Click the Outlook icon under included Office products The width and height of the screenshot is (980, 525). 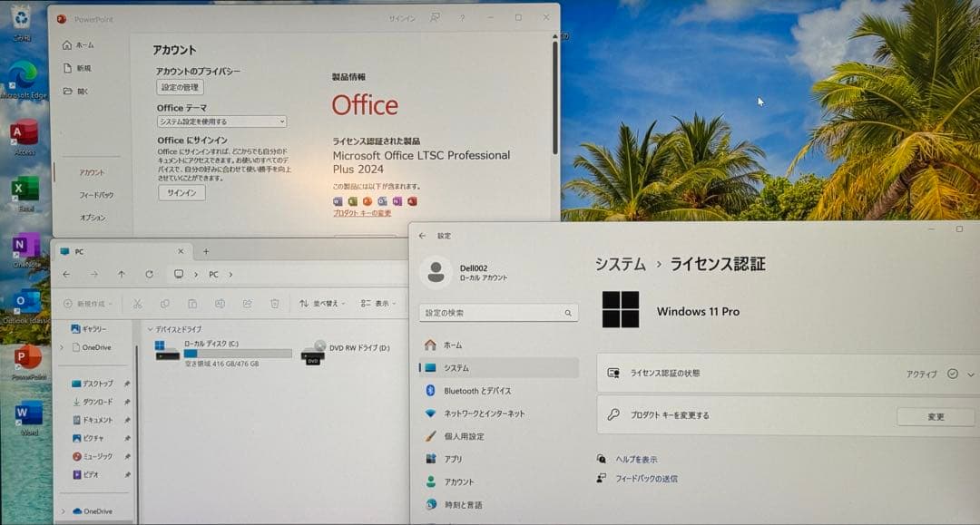(383, 201)
